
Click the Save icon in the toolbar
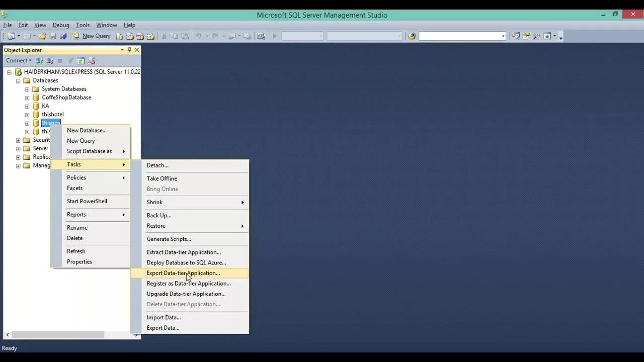[x=53, y=36]
